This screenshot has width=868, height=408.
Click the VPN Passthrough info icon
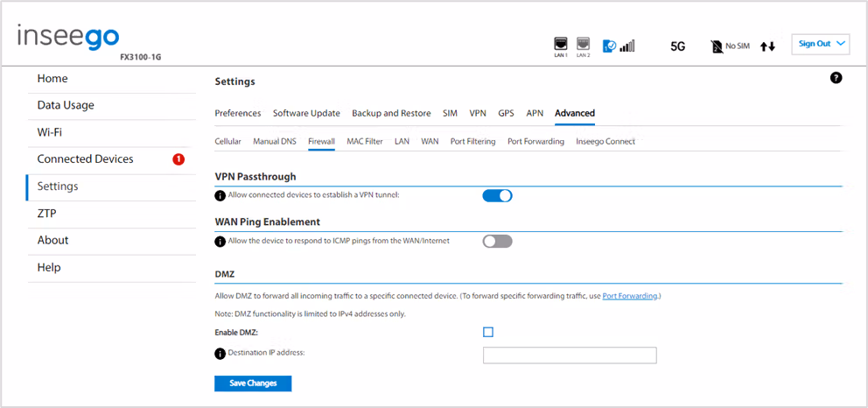[220, 195]
